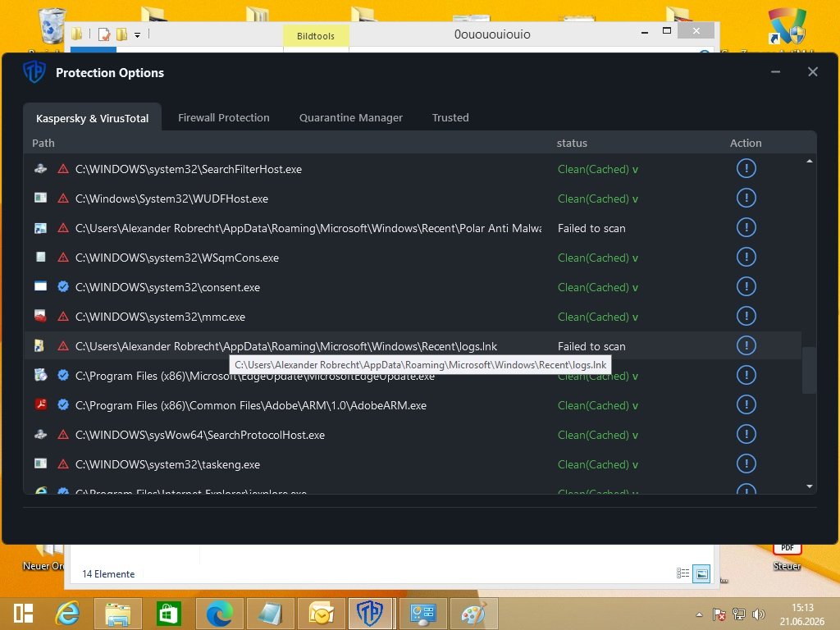Click the mmc.exe toolbox file icon
Image resolution: width=840 pixels, height=630 pixels.
41,316
